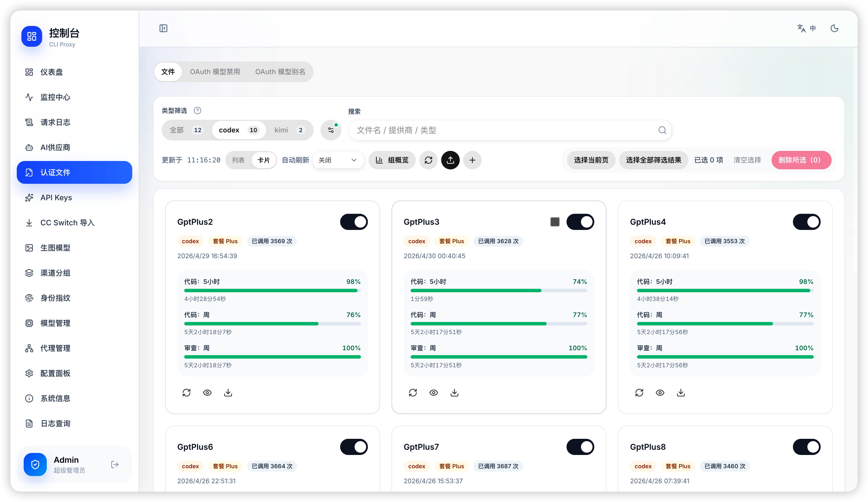Viewport: 868px width, 502px height.
Task: Refresh quota on GptPlus2 card
Action: click(186, 393)
